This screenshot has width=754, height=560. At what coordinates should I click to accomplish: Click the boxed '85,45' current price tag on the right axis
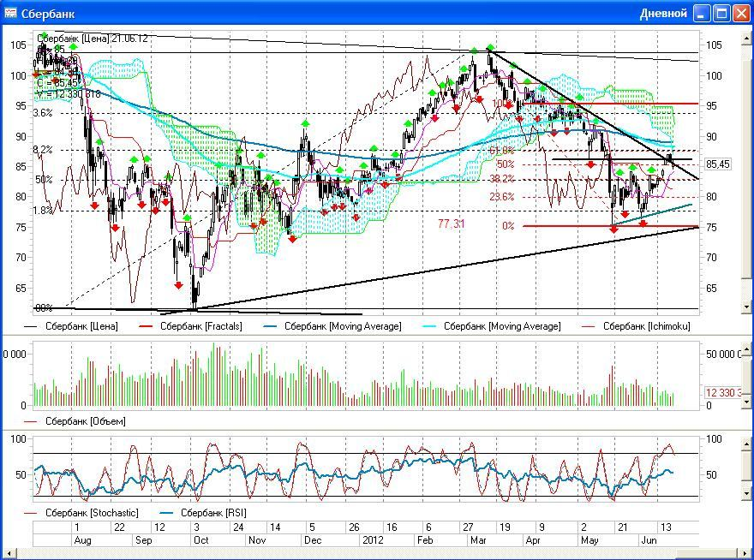(x=717, y=164)
